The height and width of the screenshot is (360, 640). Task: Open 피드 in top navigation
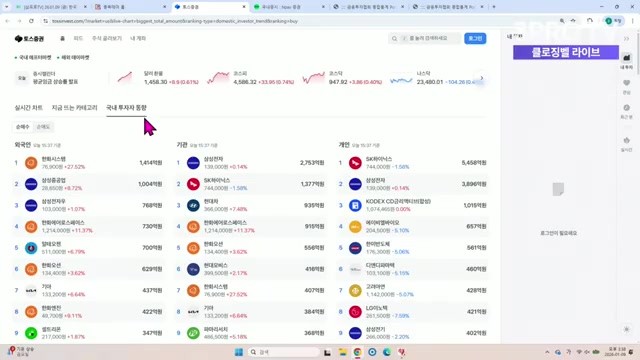pyautogui.click(x=78, y=38)
